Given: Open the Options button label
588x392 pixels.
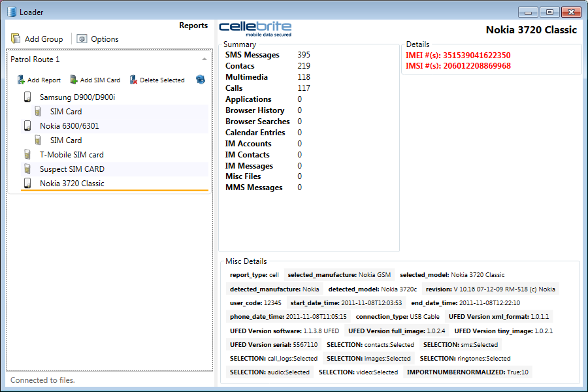Looking at the screenshot, I should (105, 39).
